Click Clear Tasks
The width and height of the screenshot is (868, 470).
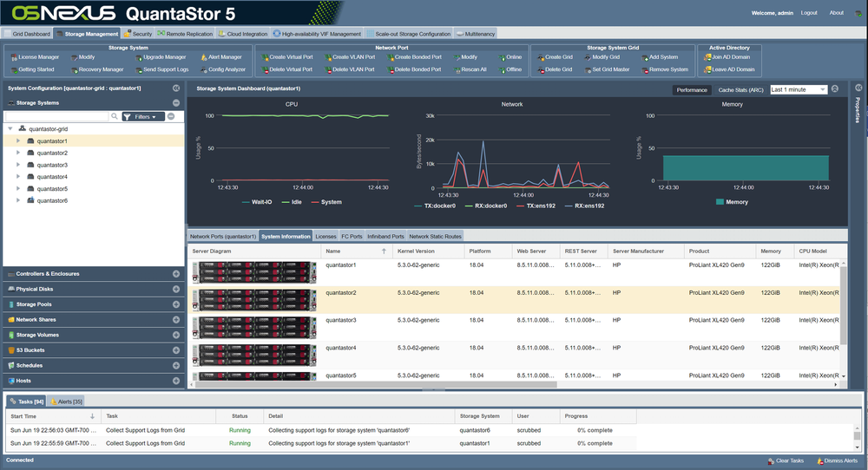786,460
